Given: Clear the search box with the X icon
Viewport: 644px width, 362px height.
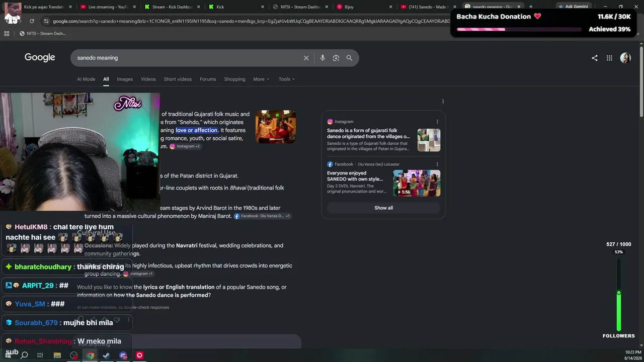Looking at the screenshot, I should (306, 58).
